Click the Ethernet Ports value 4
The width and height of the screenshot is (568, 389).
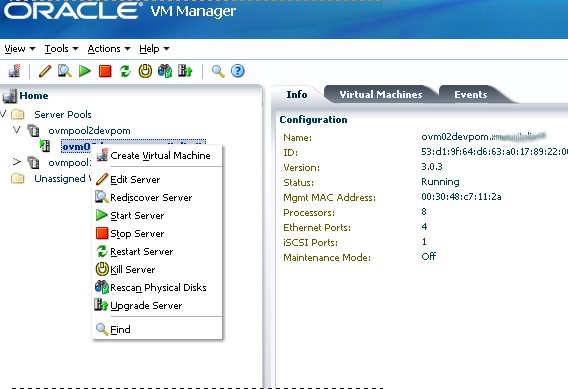tap(424, 227)
